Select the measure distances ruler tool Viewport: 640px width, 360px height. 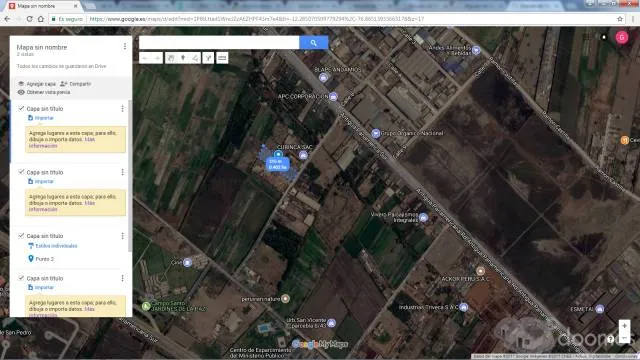[222, 58]
